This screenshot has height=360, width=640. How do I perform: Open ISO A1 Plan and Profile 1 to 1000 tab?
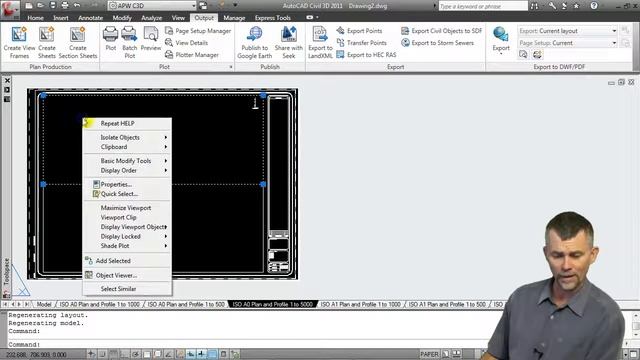(x=360, y=304)
